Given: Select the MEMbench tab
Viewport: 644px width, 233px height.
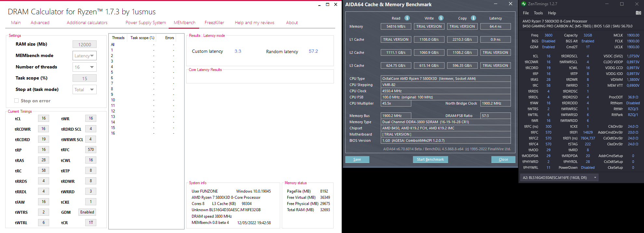Looking at the screenshot, I should click(185, 22).
